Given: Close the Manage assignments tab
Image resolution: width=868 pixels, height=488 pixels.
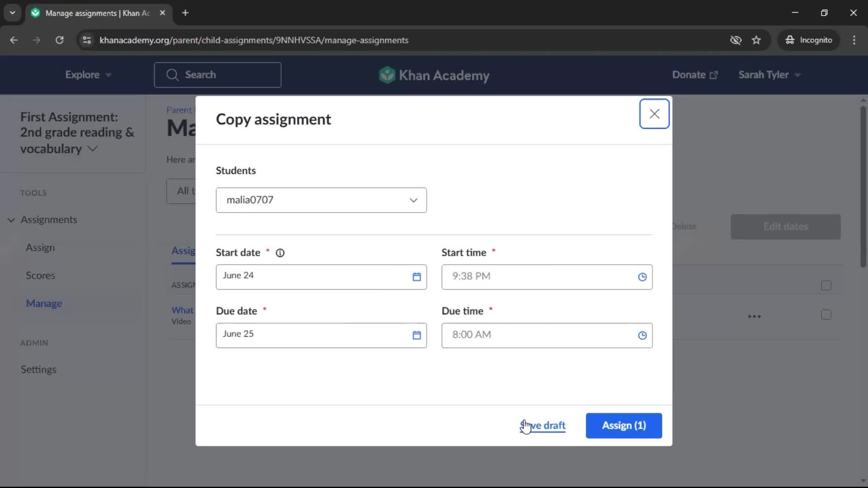Looking at the screenshot, I should [x=162, y=13].
